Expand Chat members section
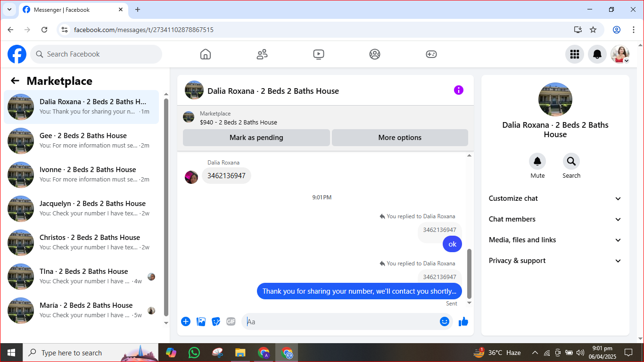This screenshot has height=362, width=644. click(x=555, y=219)
